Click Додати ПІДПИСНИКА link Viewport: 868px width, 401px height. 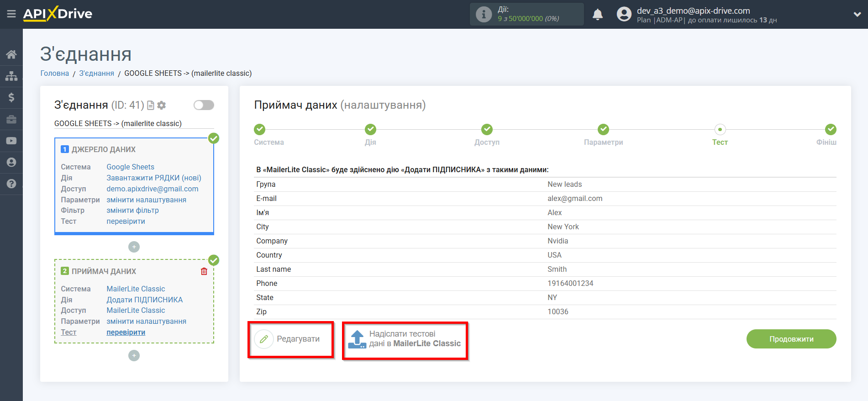click(145, 300)
